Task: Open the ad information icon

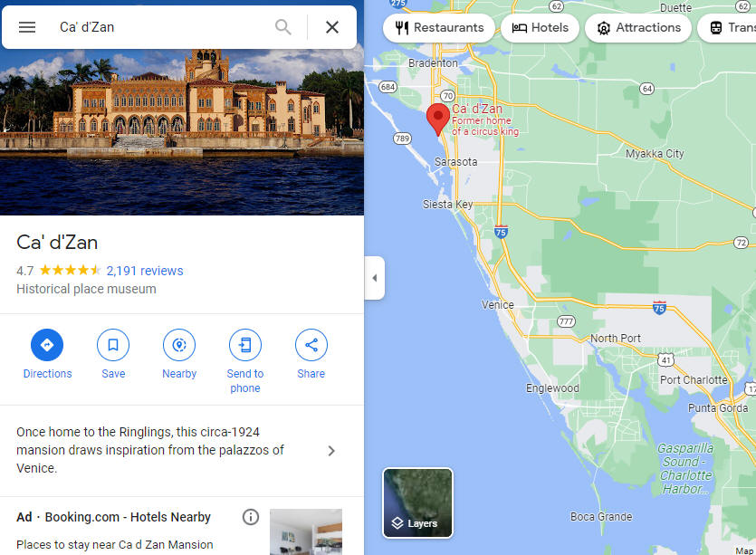Action: (x=251, y=517)
